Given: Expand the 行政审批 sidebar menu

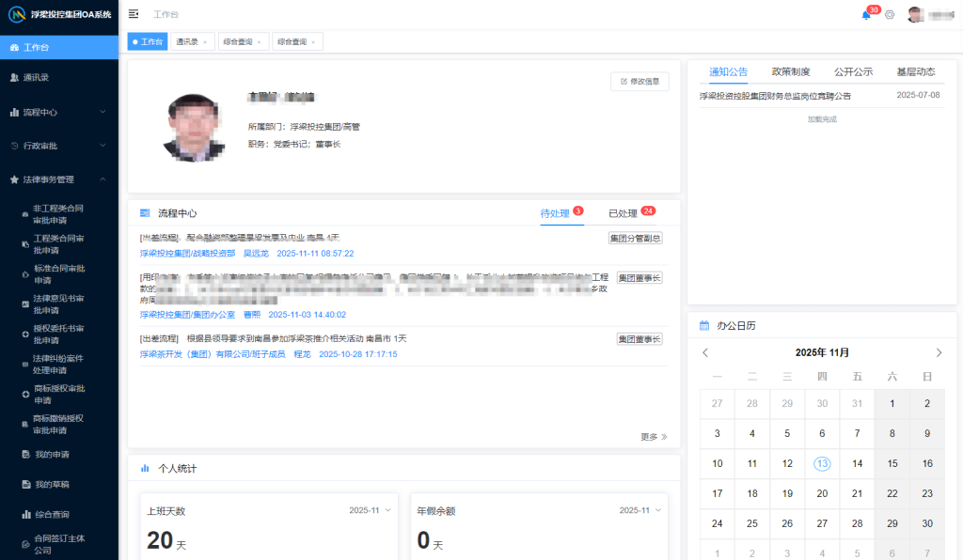Looking at the screenshot, I should click(x=58, y=146).
